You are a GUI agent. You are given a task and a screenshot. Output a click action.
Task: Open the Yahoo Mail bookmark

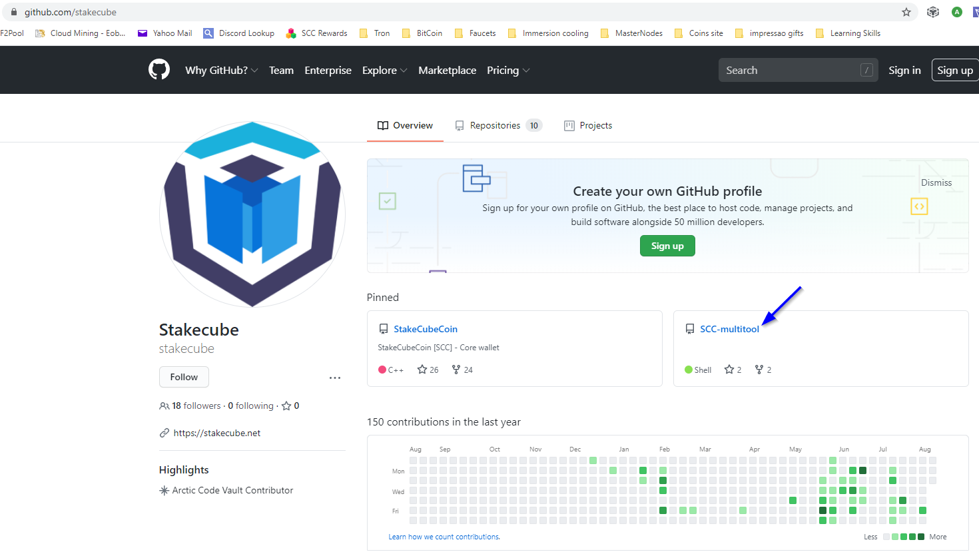[165, 33]
